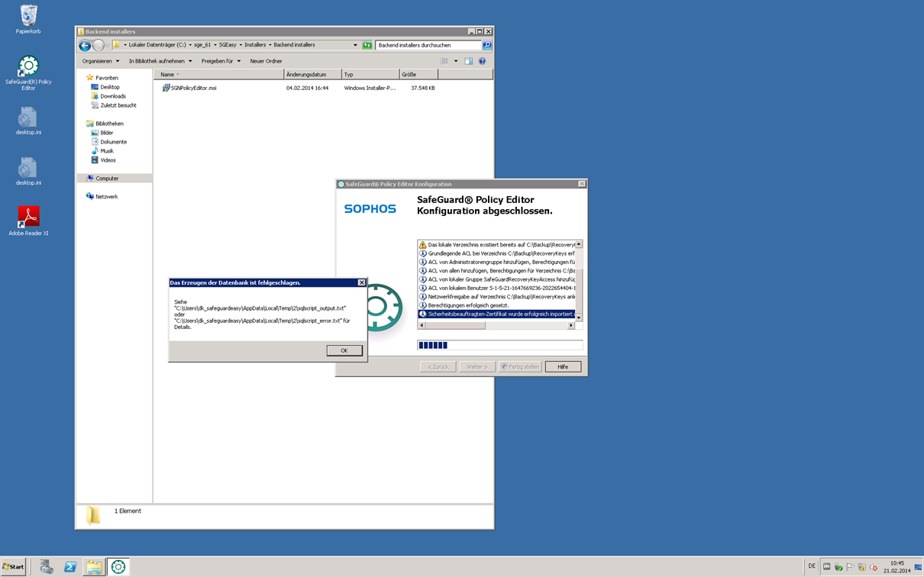The height and width of the screenshot is (577, 924).
Task: Open the address bar history dropdown
Action: pyautogui.click(x=355, y=45)
